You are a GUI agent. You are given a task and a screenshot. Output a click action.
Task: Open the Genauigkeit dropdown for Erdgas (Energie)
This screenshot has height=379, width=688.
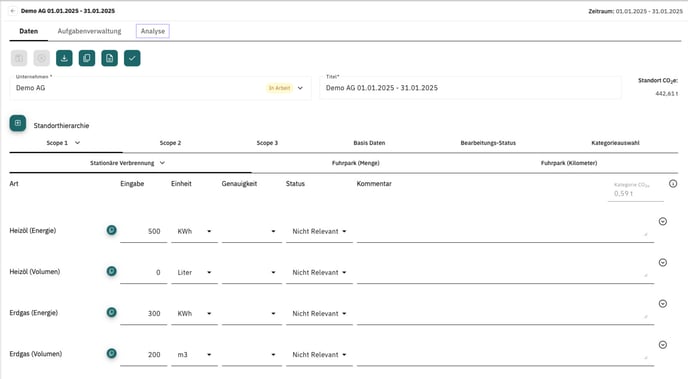pyautogui.click(x=252, y=314)
